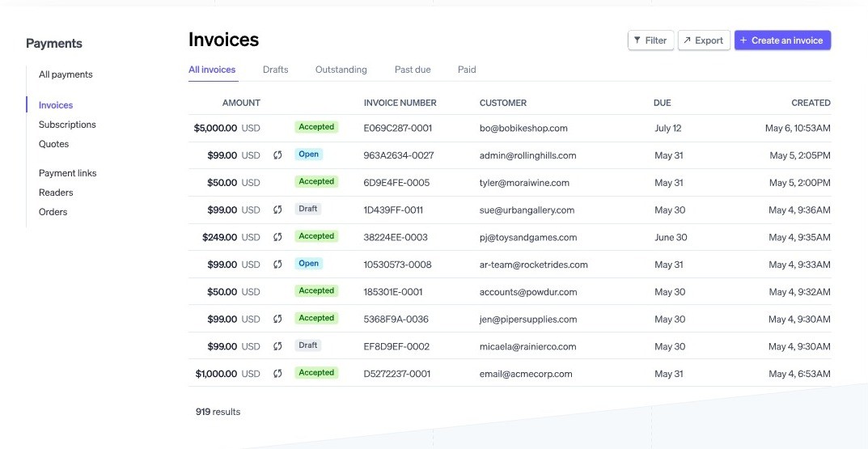Image resolution: width=868 pixels, height=449 pixels.
Task: Open invoice 963A2634-0027
Action: (x=399, y=155)
